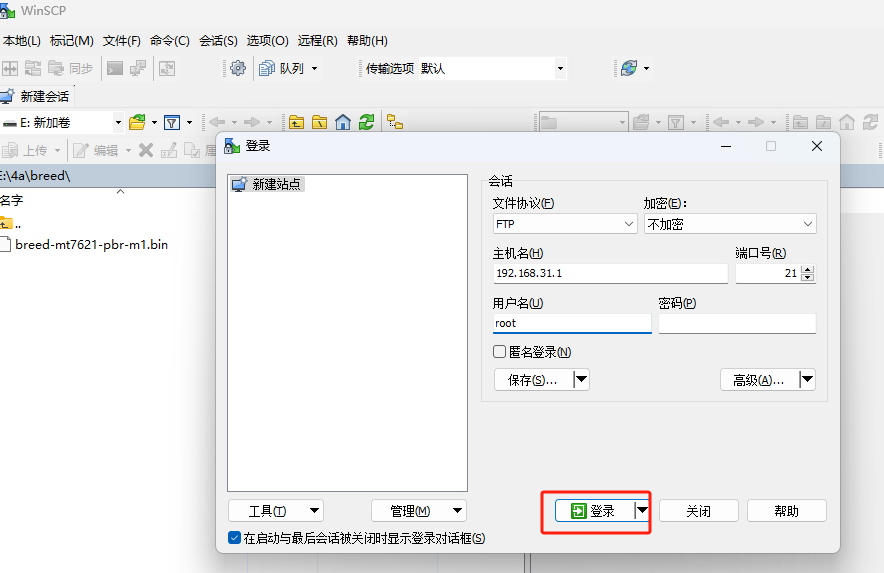
Task: Click the 用户名 username field
Action: tap(572, 323)
